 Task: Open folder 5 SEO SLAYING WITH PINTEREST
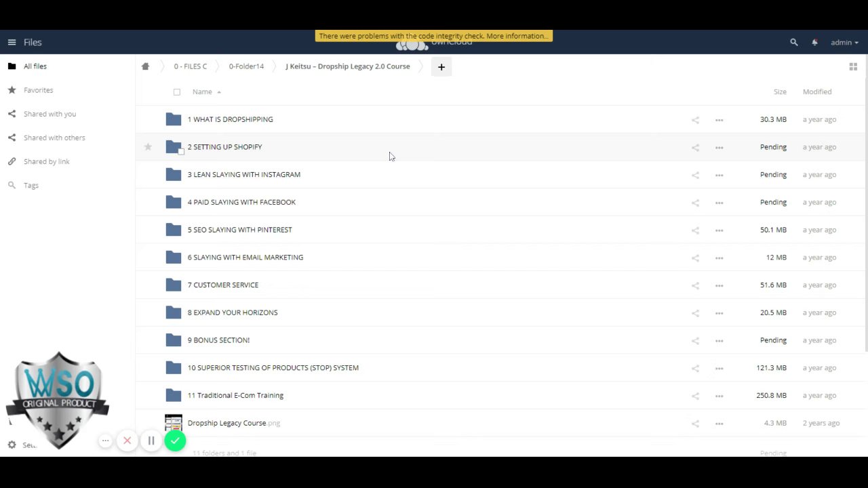click(240, 230)
